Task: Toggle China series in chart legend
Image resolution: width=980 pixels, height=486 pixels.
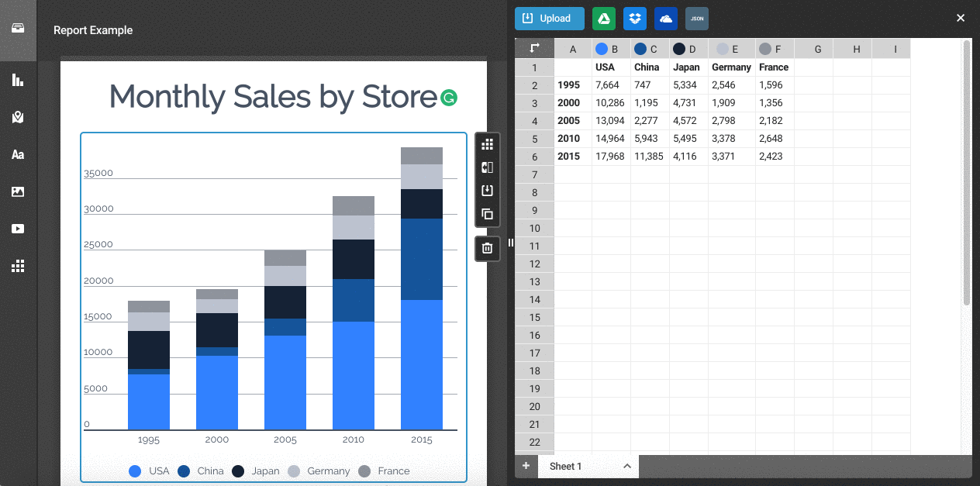Action: pyautogui.click(x=201, y=470)
